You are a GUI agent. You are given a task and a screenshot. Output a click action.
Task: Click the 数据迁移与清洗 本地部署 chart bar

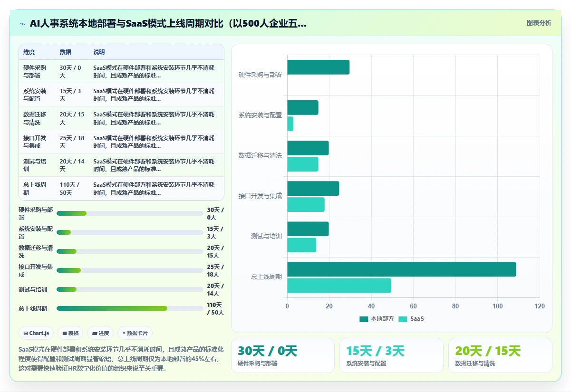(x=308, y=148)
